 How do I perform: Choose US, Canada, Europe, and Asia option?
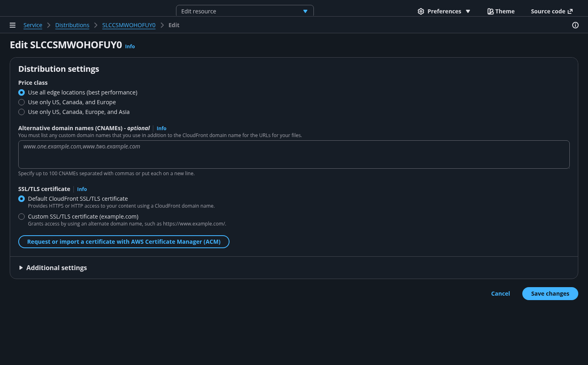21,112
